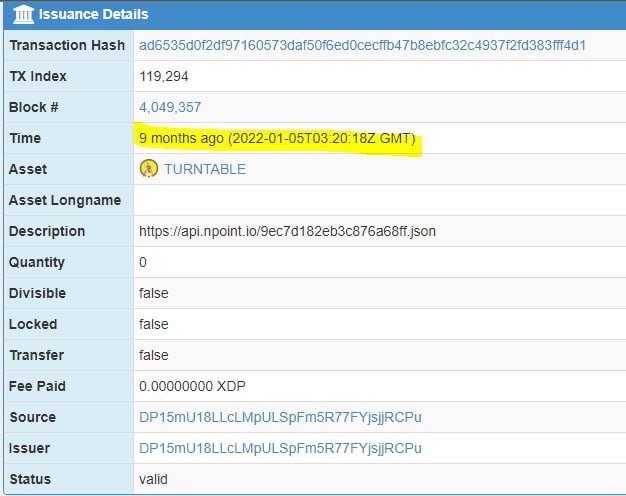Select the Status value valid

(153, 479)
